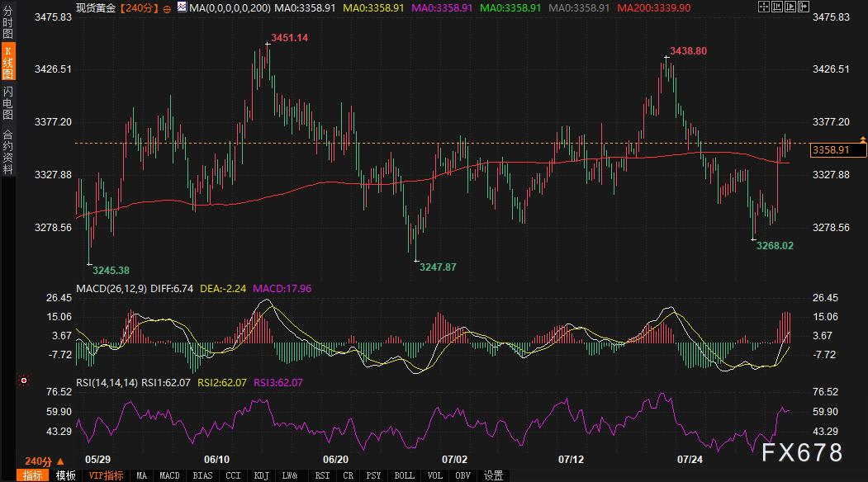Click the orange circle icon after 240分 title

(168, 7)
